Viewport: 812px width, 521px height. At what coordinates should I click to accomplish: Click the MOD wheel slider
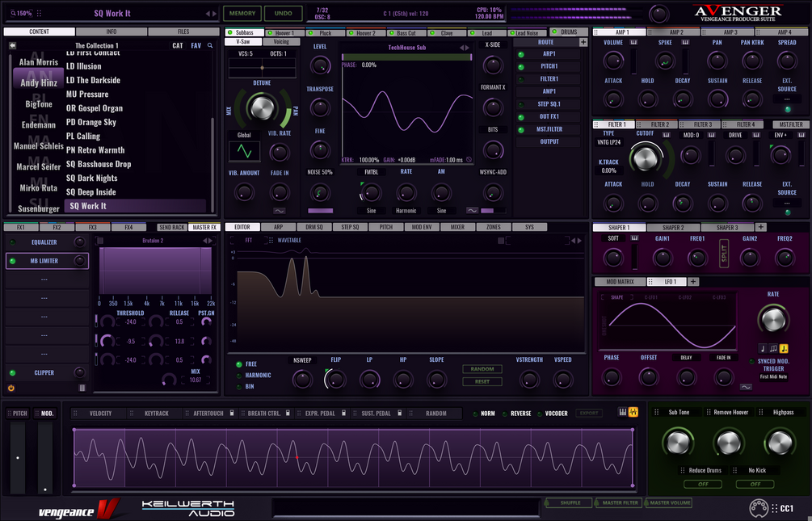tap(45, 458)
